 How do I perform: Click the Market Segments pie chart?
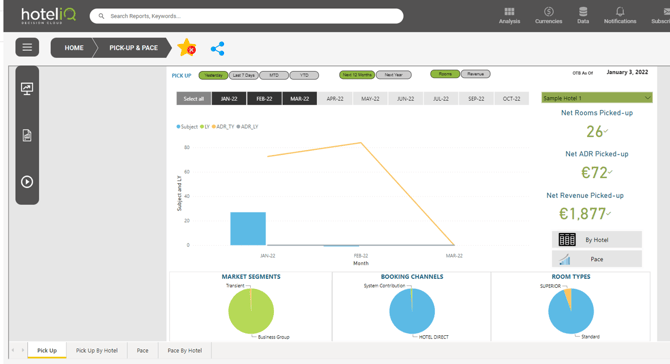point(251,311)
